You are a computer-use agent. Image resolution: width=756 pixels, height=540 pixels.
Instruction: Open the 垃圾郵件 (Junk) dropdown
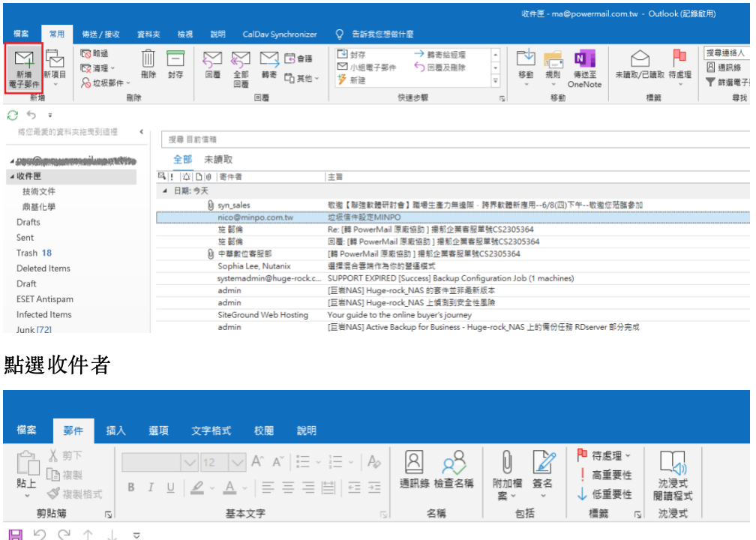point(106,83)
